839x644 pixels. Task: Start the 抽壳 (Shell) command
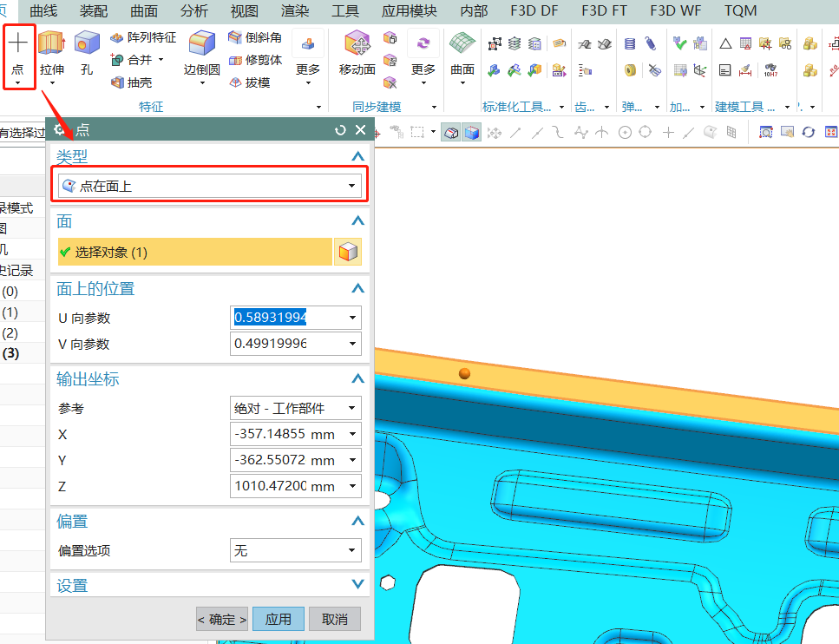click(132, 82)
